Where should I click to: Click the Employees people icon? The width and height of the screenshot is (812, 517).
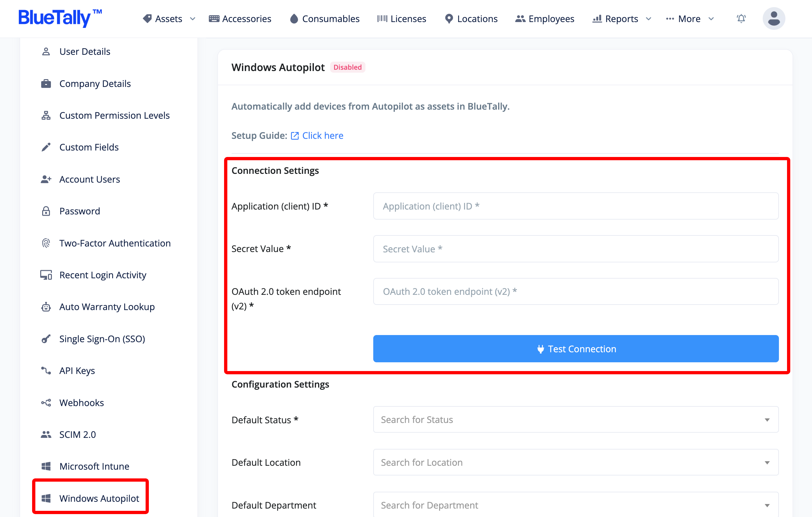[520, 18]
